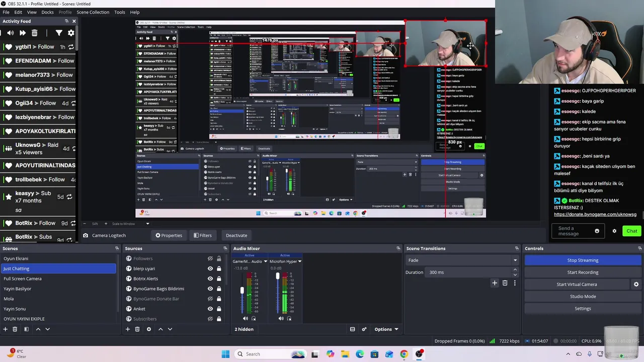The width and height of the screenshot is (644, 362).
Task: Replay the Ogii34 follow alert
Action: [x=73, y=103]
